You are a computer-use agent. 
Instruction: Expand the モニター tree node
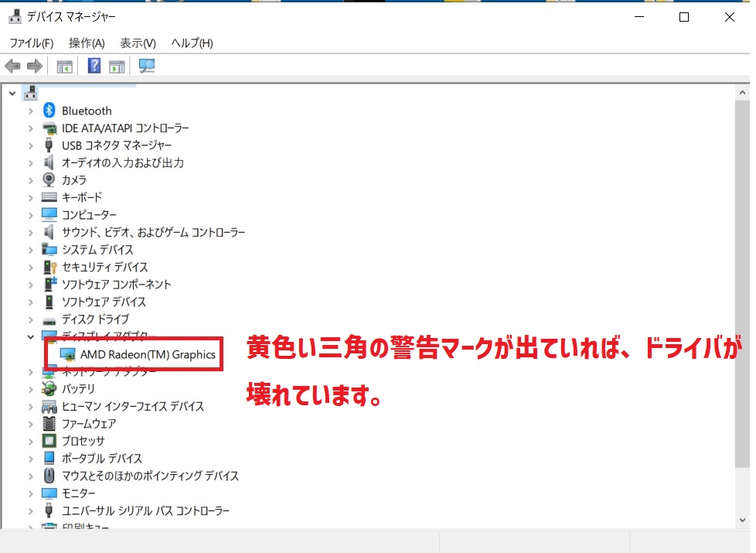click(30, 493)
